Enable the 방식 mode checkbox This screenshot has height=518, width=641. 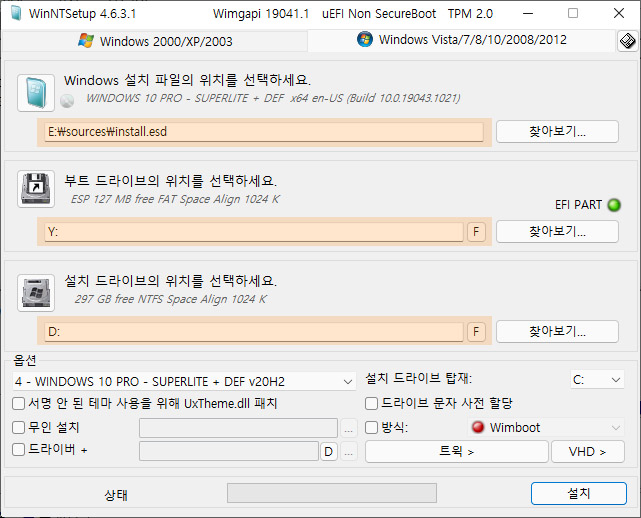[x=371, y=428]
